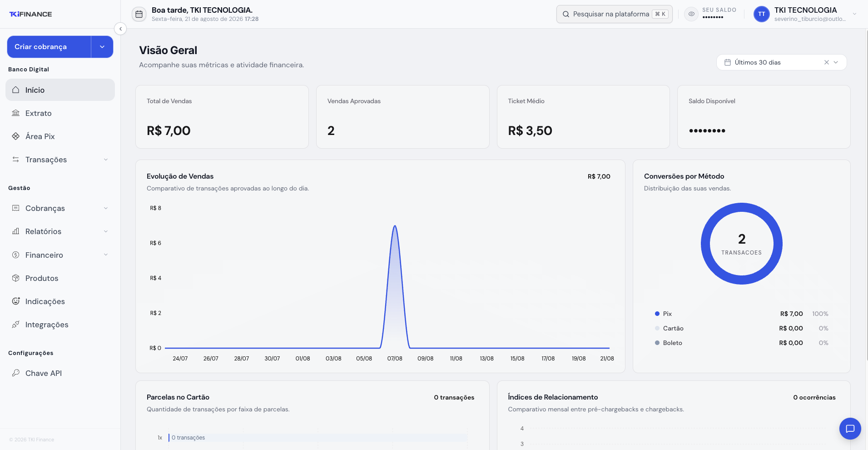This screenshot has height=450, width=868.
Task: Open the Extrato page
Action: pyautogui.click(x=60, y=113)
